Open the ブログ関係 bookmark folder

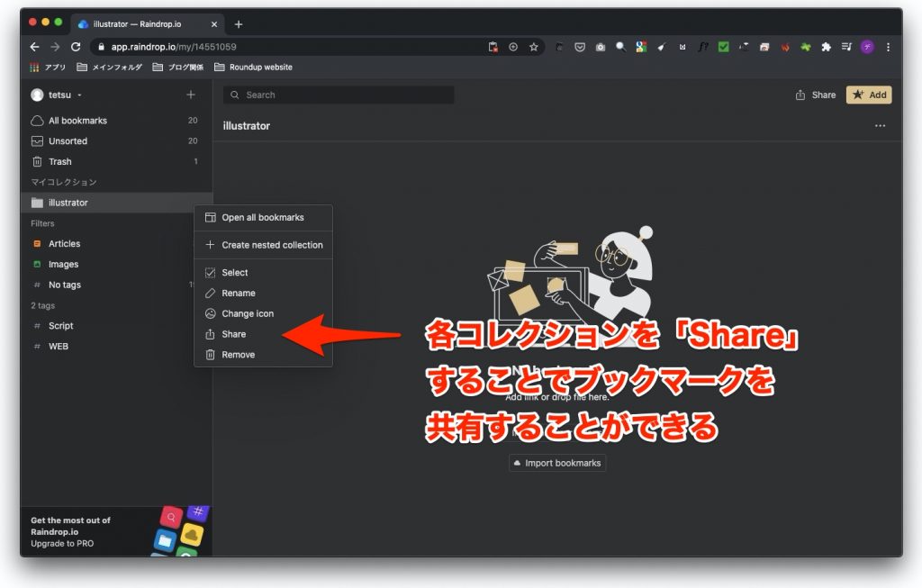177,67
